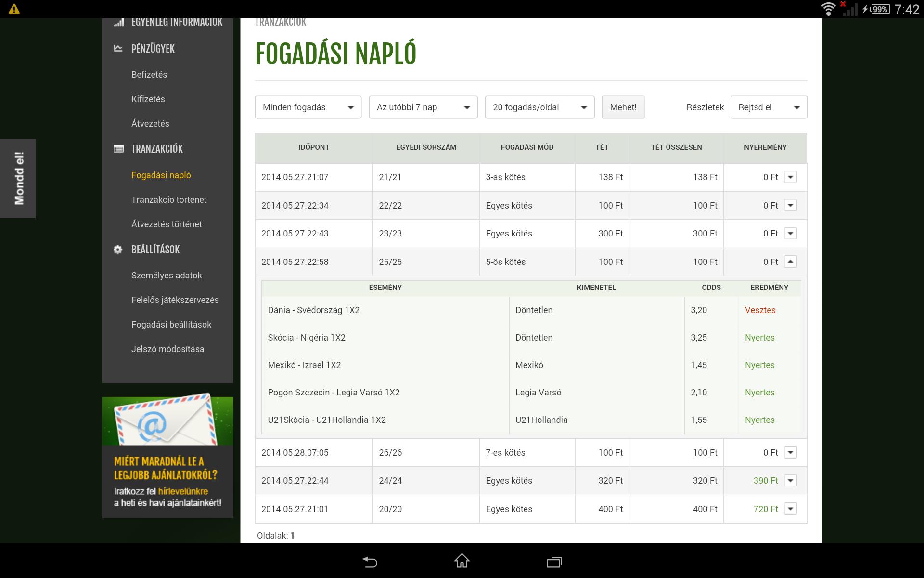The height and width of the screenshot is (578, 924).
Task: Click the Tranzakciók list icon
Action: click(118, 149)
